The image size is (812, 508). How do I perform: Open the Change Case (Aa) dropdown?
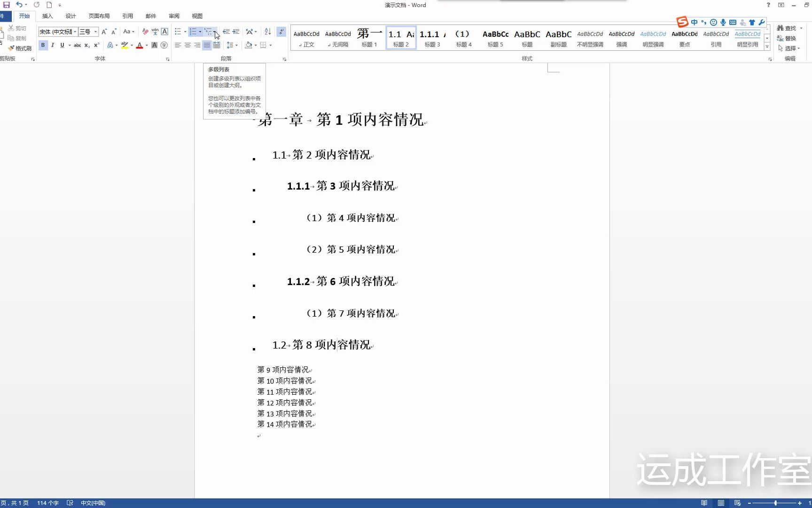[128, 32]
